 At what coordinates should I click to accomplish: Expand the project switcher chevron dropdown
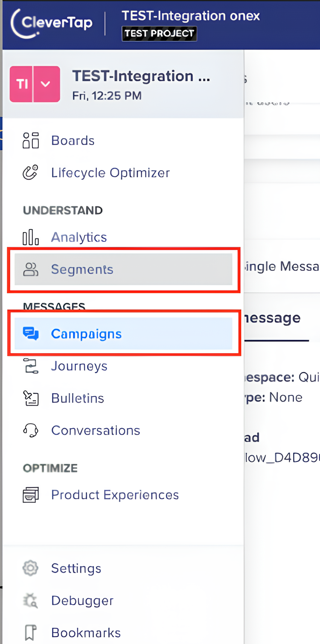pos(46,84)
